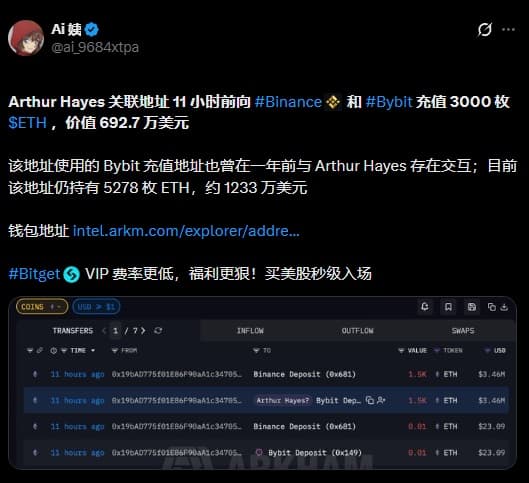Click the floppy-disk save icon
The image size is (529, 483).
[x=472, y=307]
